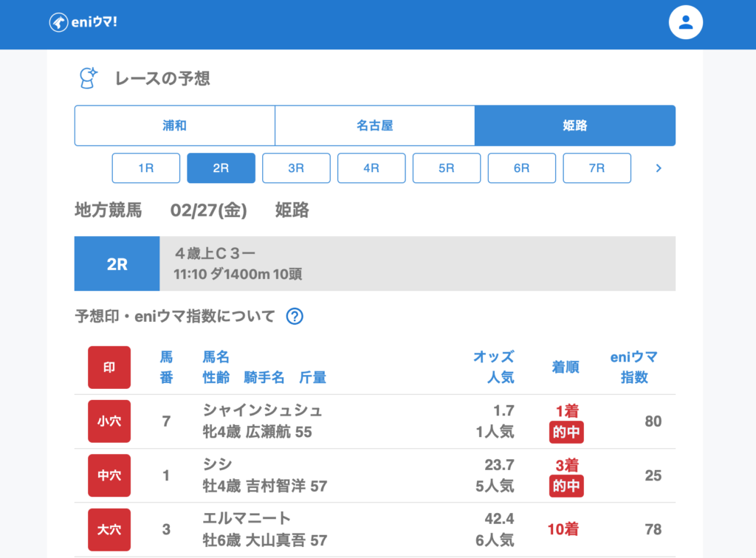Pick the 7R race button

point(597,168)
